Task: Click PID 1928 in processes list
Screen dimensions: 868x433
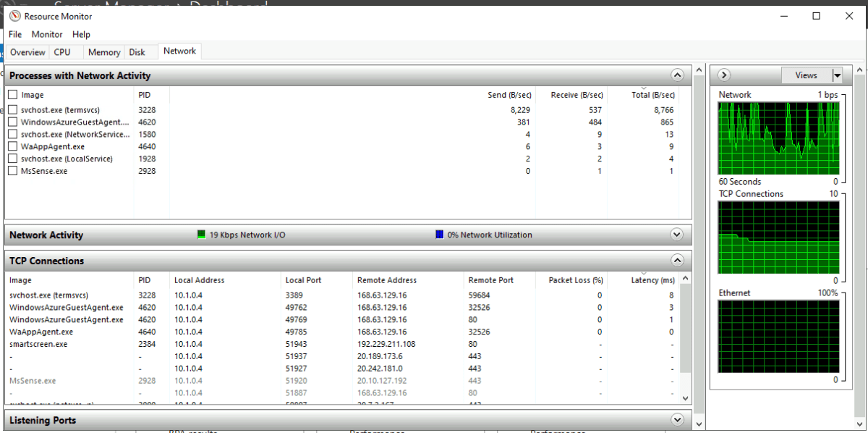Action: tap(147, 159)
